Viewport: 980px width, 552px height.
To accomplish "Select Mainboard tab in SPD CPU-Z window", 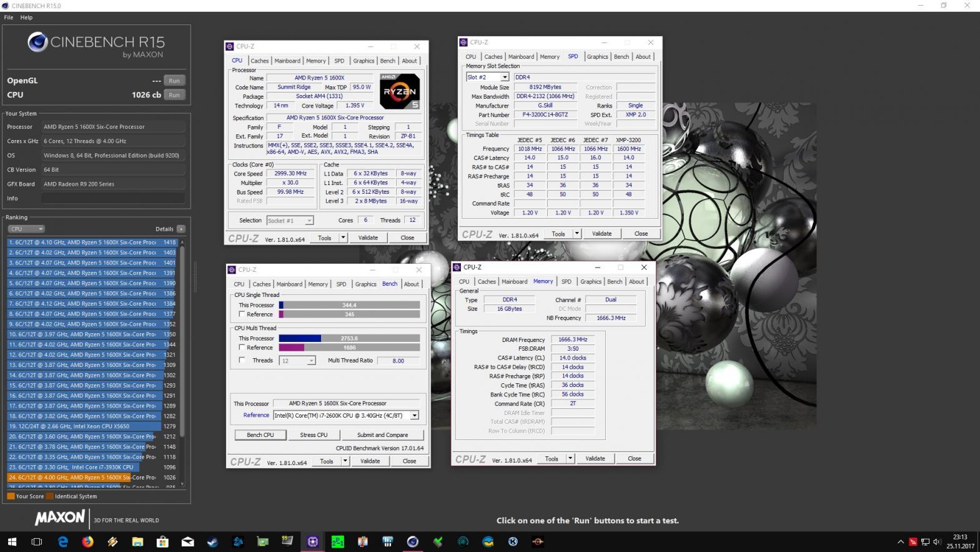I will 521,57.
